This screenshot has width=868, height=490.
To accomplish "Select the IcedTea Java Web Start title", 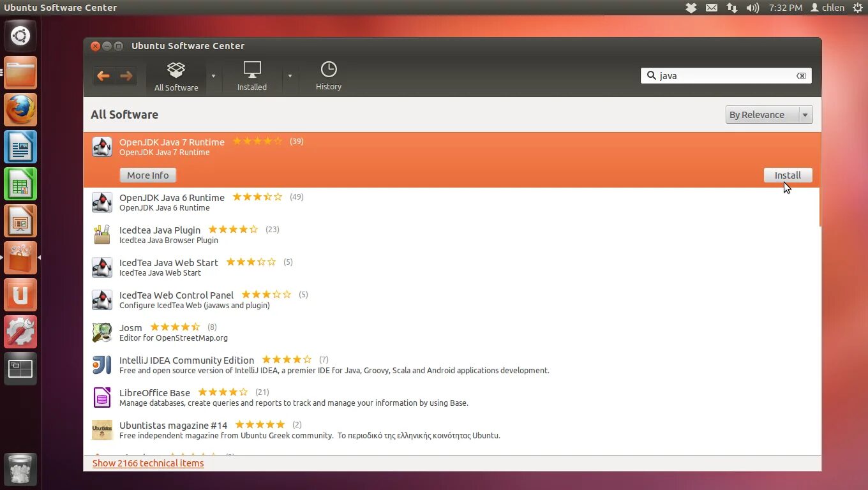I will coord(168,262).
